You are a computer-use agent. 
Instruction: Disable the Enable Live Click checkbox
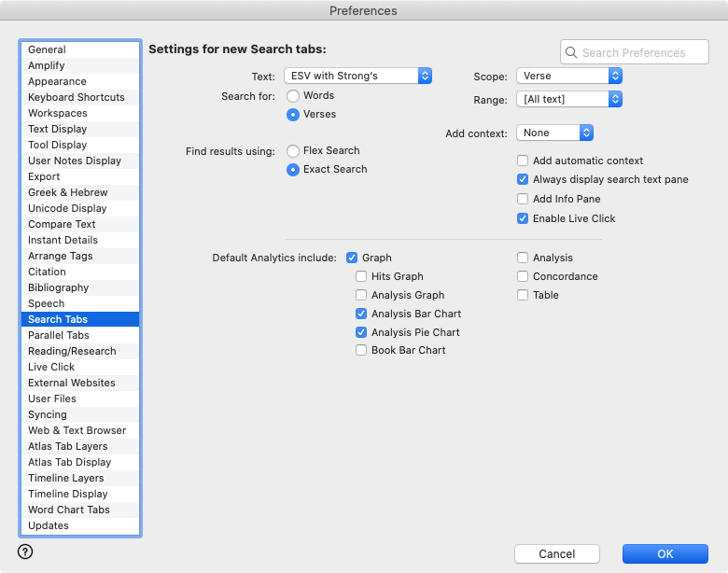click(x=523, y=218)
